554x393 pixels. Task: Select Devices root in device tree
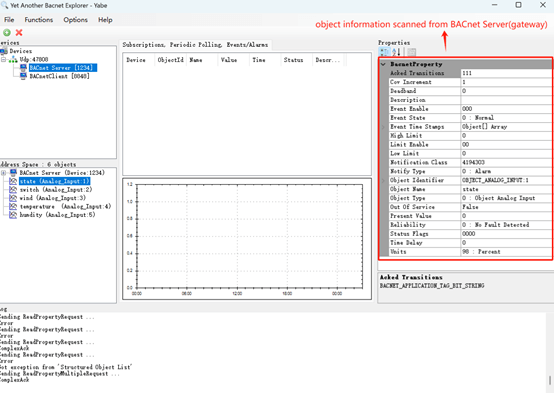click(20, 51)
